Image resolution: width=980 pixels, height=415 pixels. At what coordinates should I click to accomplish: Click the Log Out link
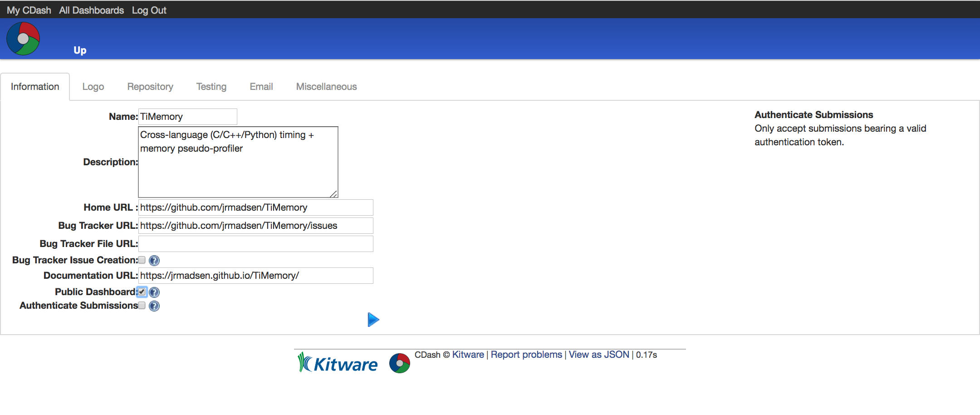(x=149, y=10)
